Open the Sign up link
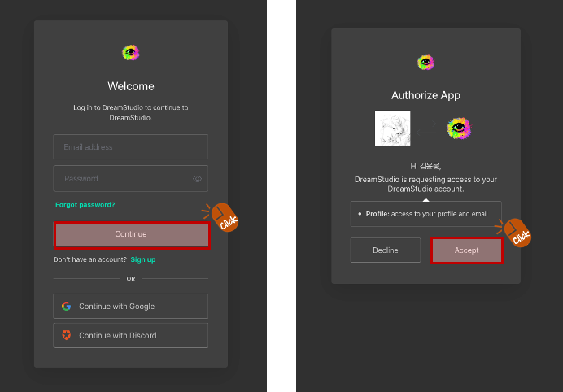 click(x=143, y=259)
